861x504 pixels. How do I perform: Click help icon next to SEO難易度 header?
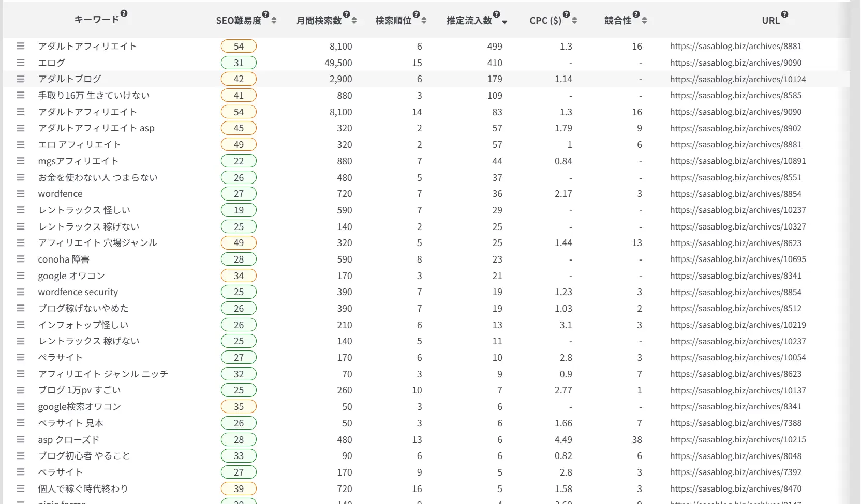(265, 14)
